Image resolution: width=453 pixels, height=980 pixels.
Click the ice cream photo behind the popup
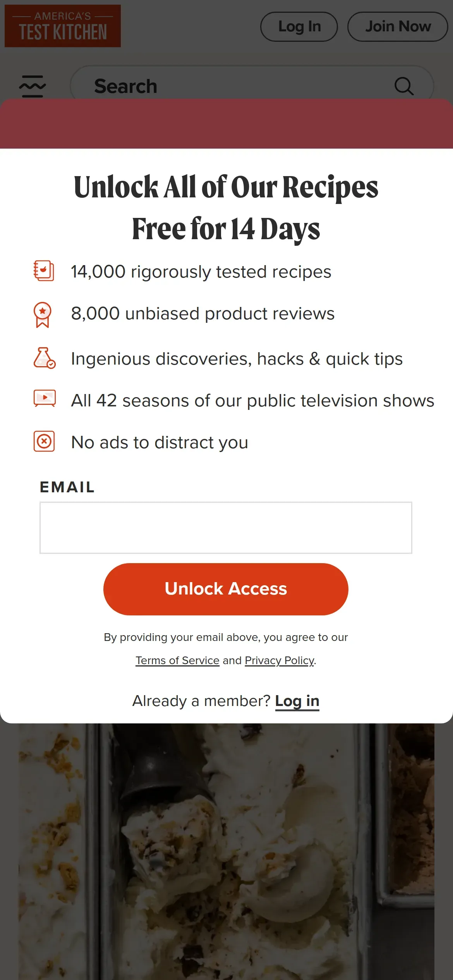(226, 852)
